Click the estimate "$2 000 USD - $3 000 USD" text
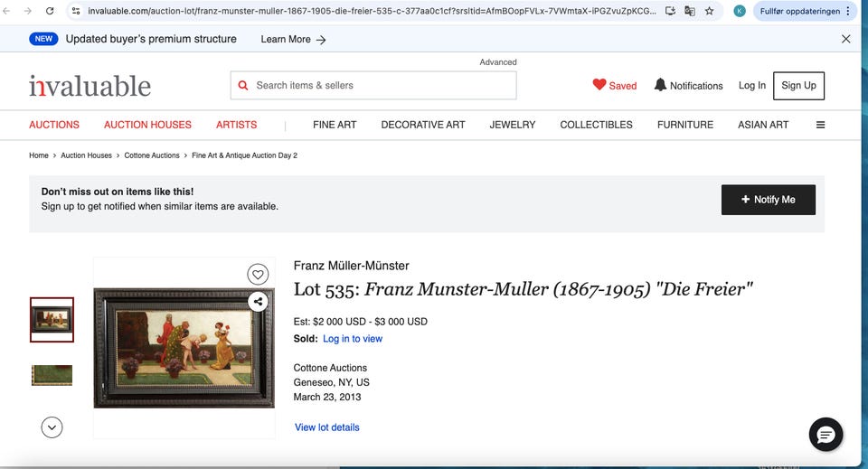Viewport: 868px width, 469px height. [370, 322]
